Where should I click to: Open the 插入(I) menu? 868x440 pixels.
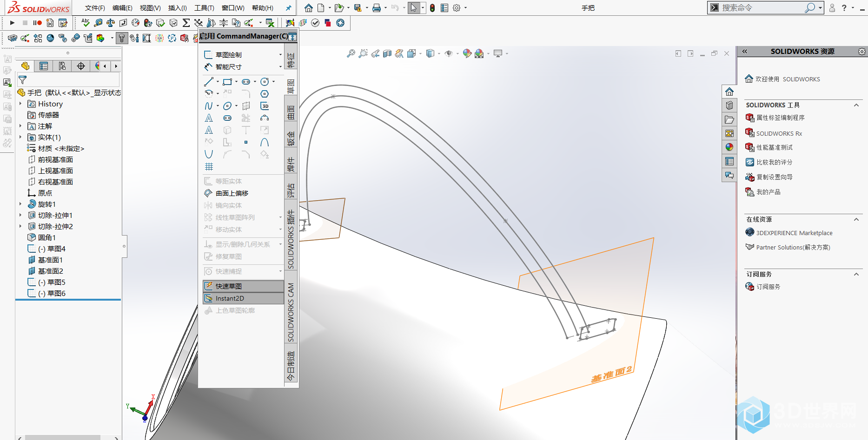pos(177,8)
